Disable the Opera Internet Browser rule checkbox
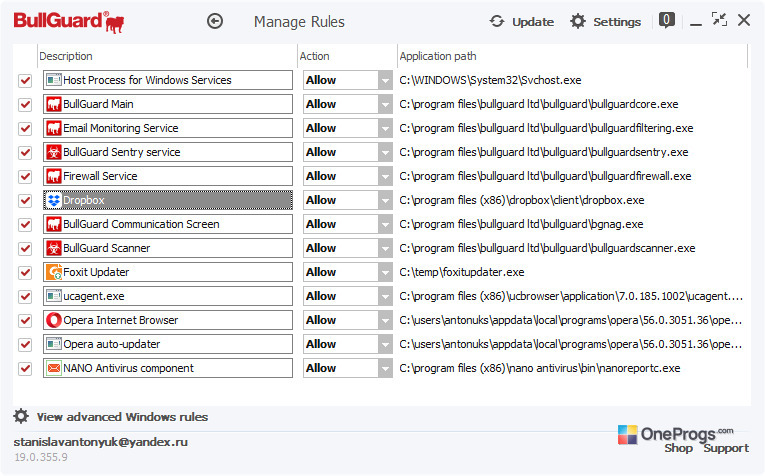This screenshot has width=765, height=476. click(x=25, y=320)
